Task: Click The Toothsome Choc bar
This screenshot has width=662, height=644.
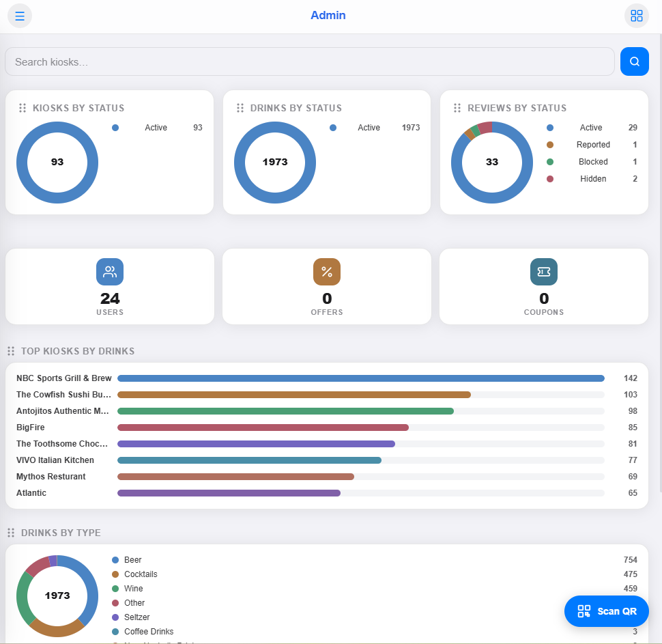Action: 257,444
